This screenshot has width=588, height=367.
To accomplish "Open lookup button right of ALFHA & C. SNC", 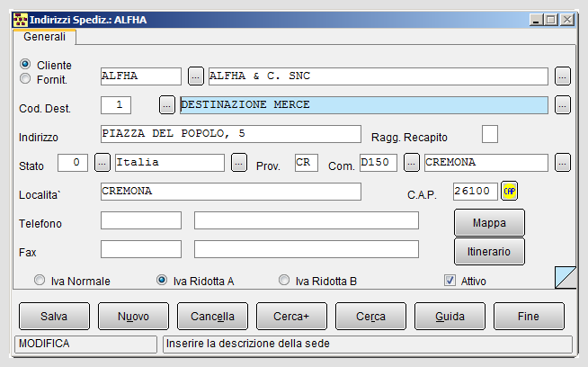I will pyautogui.click(x=563, y=76).
